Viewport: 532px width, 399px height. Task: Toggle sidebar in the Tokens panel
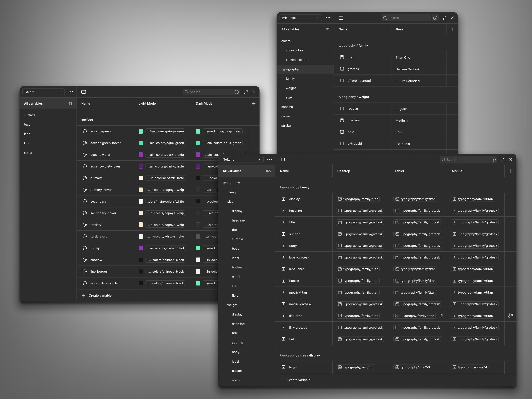click(282, 159)
